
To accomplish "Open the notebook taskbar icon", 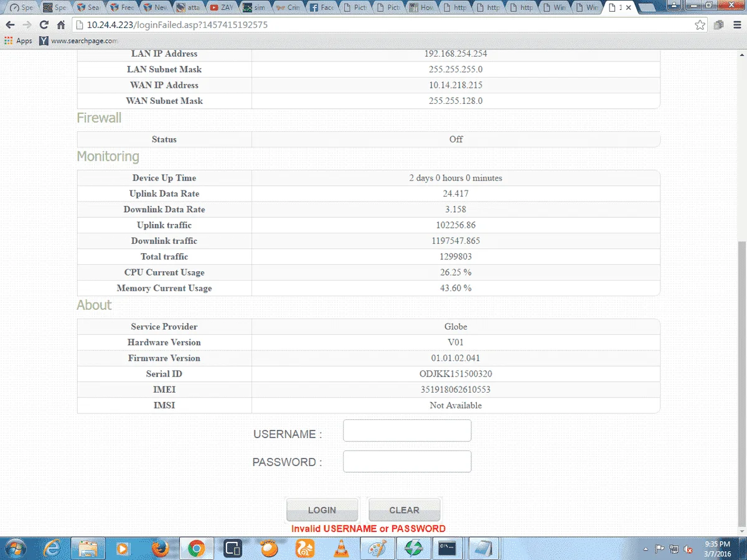I will click(x=483, y=548).
